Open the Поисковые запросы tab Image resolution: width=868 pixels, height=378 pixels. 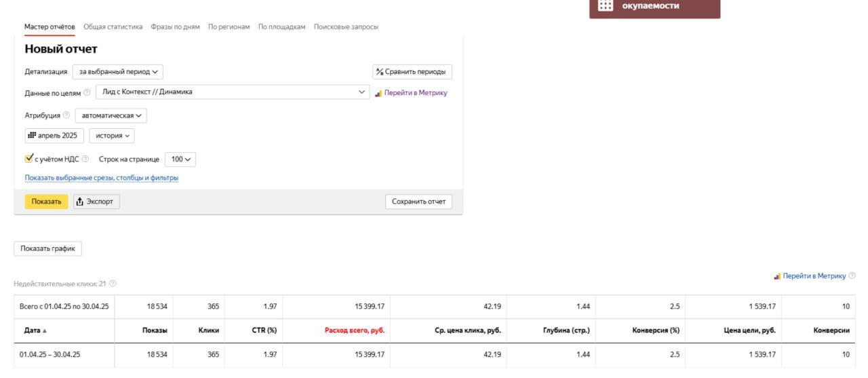[346, 26]
